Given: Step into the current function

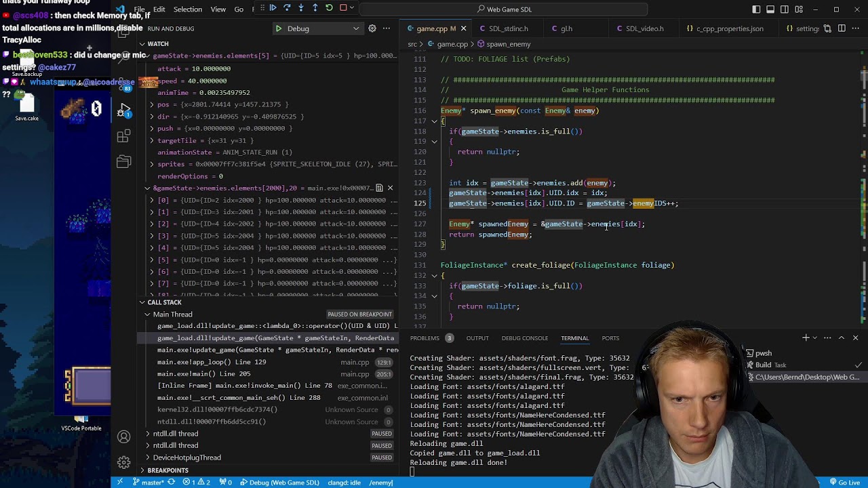Looking at the screenshot, I should point(301,8).
